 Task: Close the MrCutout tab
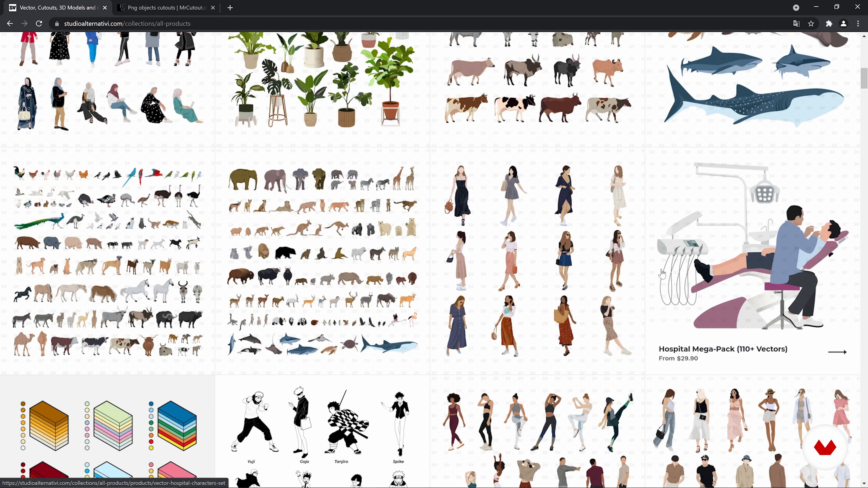coord(213,8)
